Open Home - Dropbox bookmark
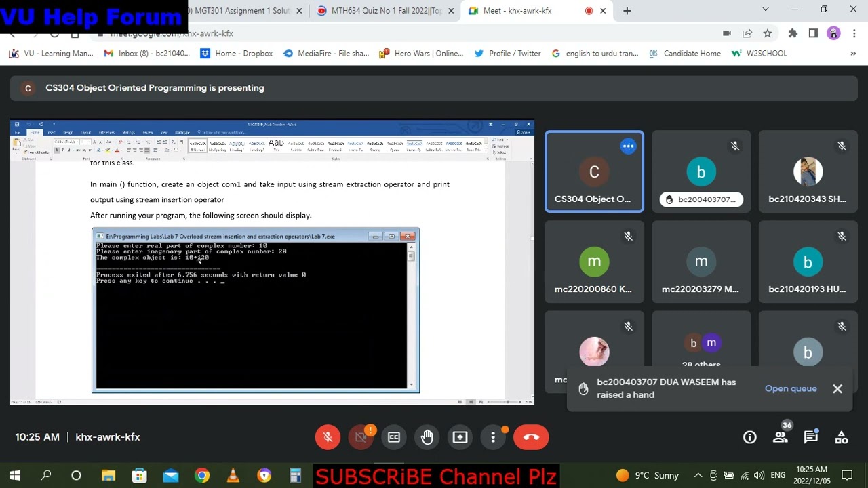This screenshot has height=488, width=868. click(x=237, y=54)
